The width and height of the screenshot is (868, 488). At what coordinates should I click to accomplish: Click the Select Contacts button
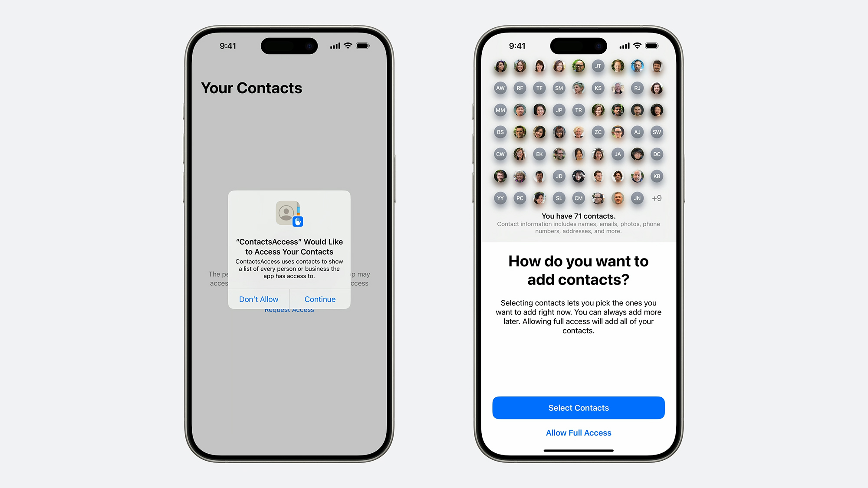tap(578, 408)
